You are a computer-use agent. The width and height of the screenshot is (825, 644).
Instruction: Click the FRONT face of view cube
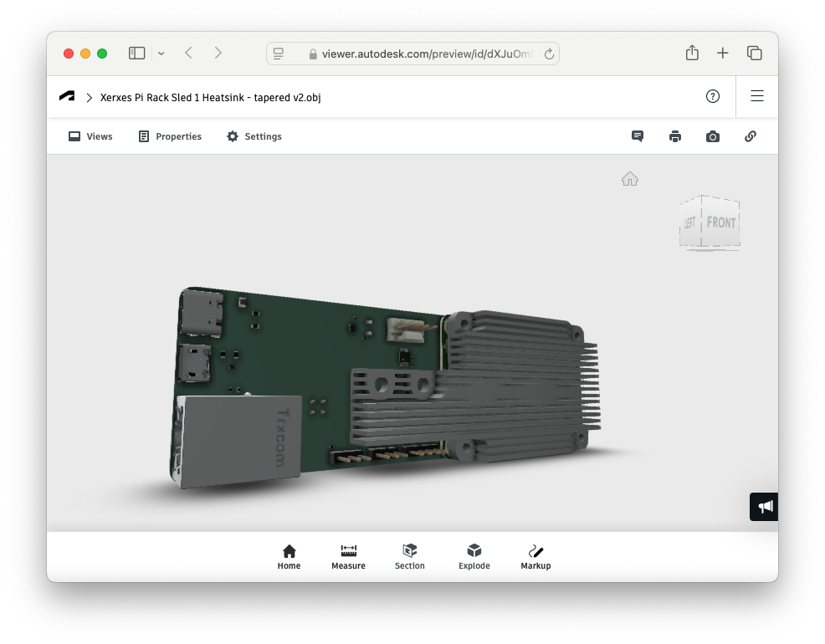[720, 222]
